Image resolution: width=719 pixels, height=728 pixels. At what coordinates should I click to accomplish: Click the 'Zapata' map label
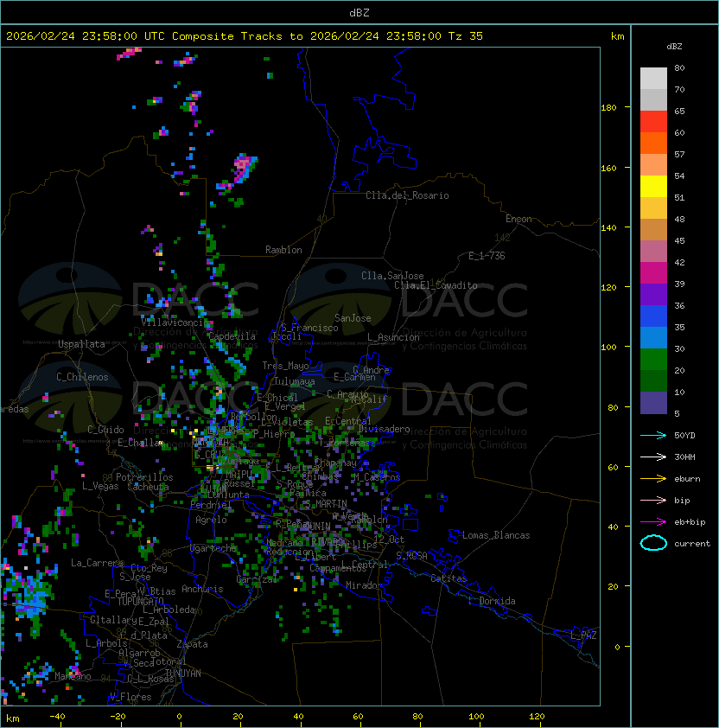point(192,644)
